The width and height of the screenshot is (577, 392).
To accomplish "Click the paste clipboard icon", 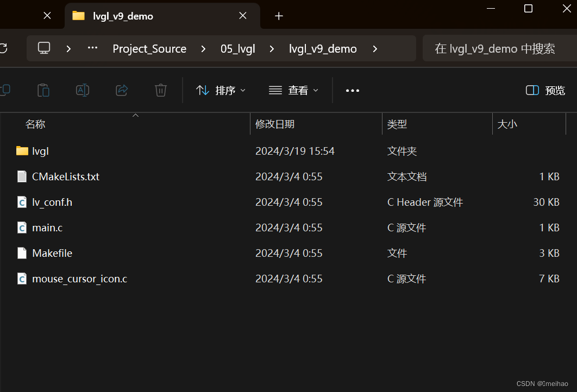I will pos(43,90).
